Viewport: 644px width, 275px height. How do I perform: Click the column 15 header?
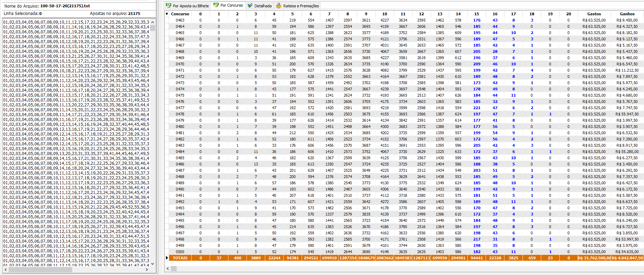[476, 14]
